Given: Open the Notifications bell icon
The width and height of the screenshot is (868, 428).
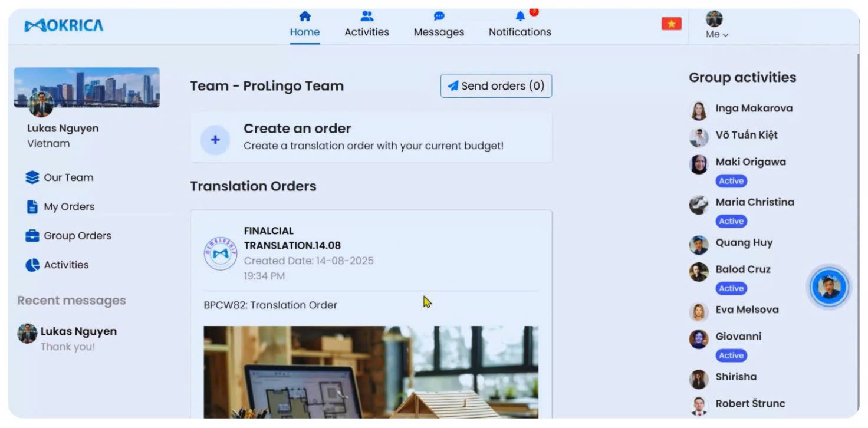Looking at the screenshot, I should (x=520, y=17).
